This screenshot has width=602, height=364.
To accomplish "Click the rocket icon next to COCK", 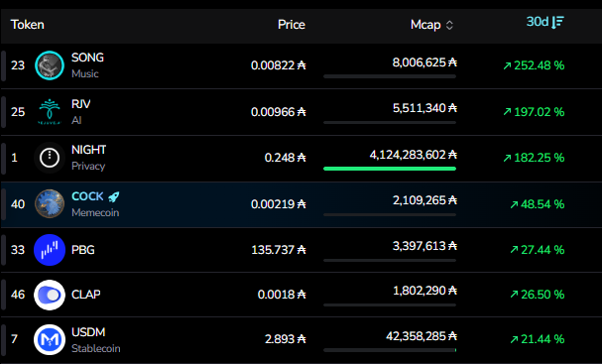I will (x=114, y=197).
